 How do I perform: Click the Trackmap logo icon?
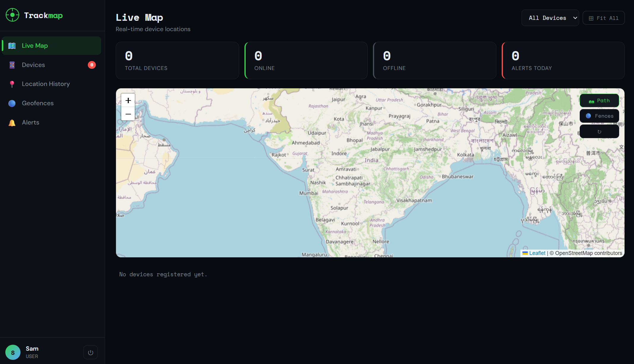(12, 15)
